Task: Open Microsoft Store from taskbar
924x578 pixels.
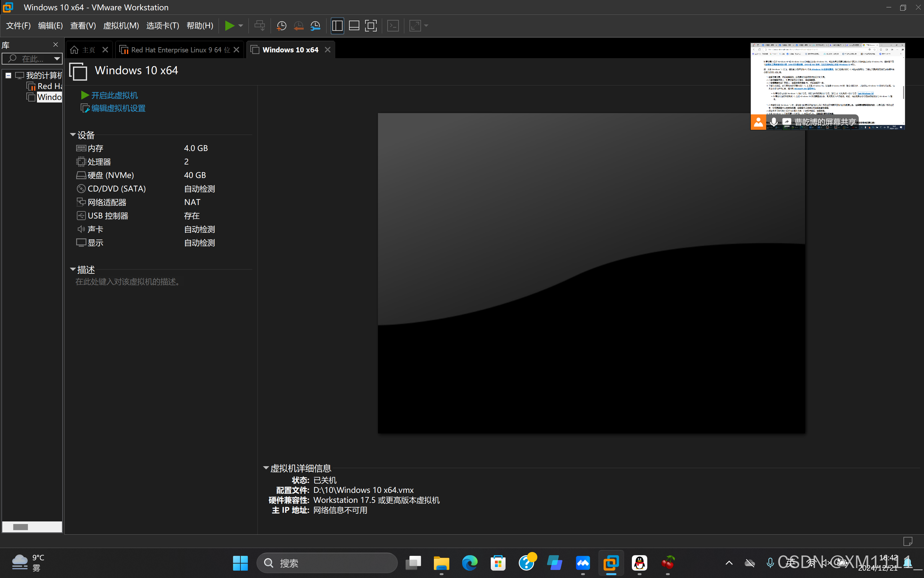Action: (x=498, y=563)
